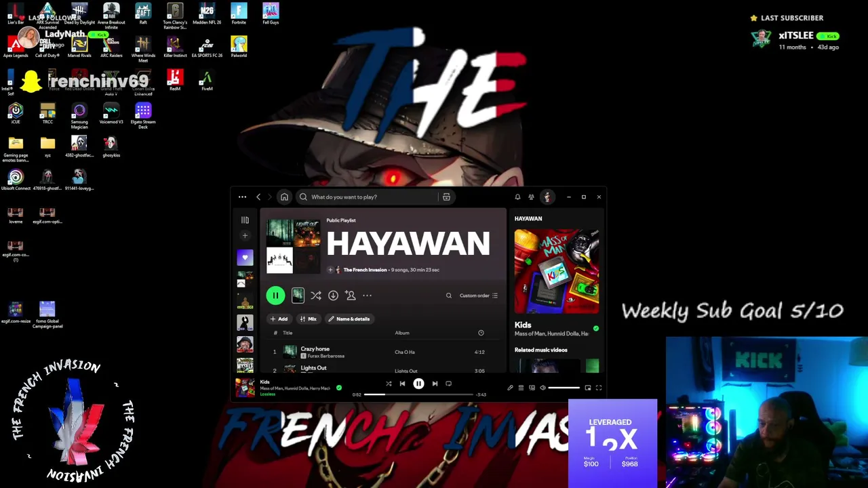Toggle saved checkmark beside Kids in panel
Image resolution: width=868 pixels, height=488 pixels.
596,329
